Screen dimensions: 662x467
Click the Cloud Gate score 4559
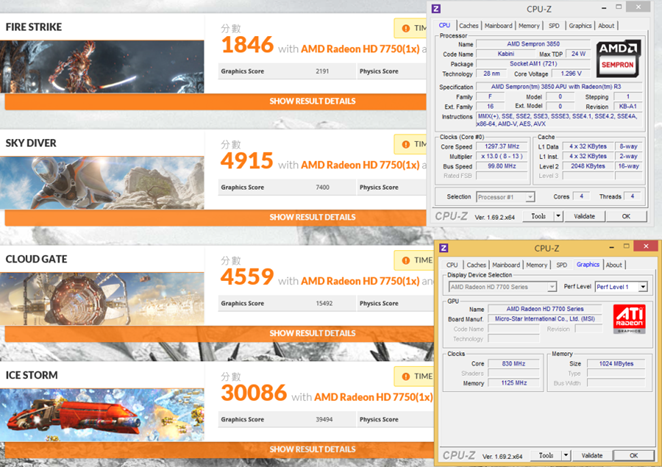point(247,277)
